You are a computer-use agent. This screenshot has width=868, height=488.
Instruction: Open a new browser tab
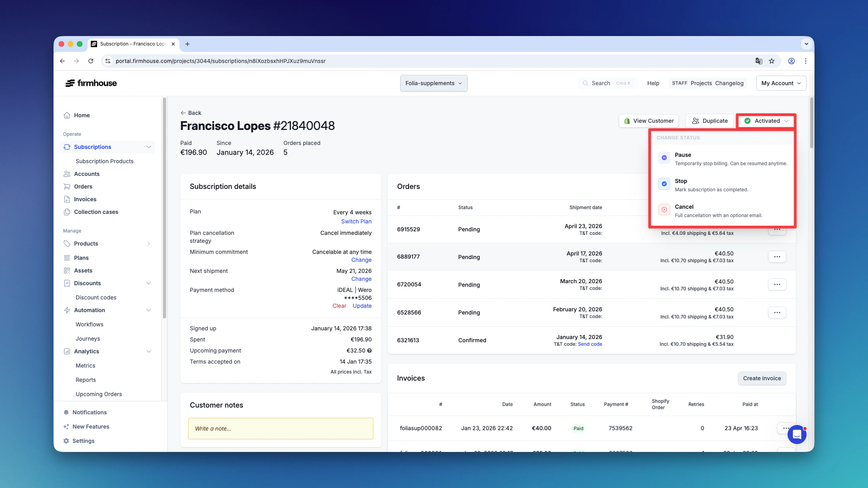click(x=187, y=44)
